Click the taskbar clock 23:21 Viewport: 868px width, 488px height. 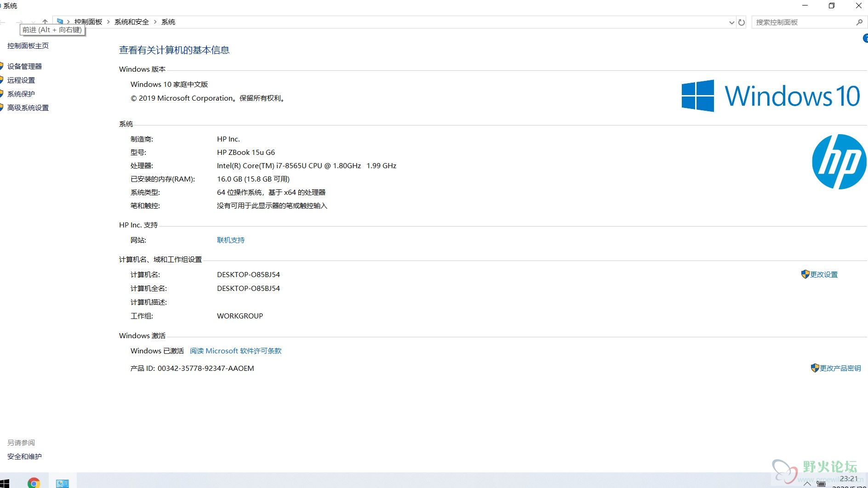point(849,478)
